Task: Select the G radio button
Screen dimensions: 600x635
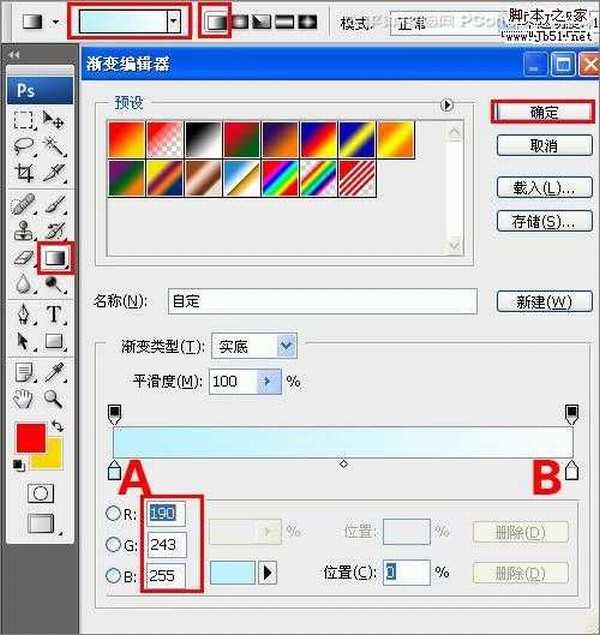Action: (x=113, y=545)
